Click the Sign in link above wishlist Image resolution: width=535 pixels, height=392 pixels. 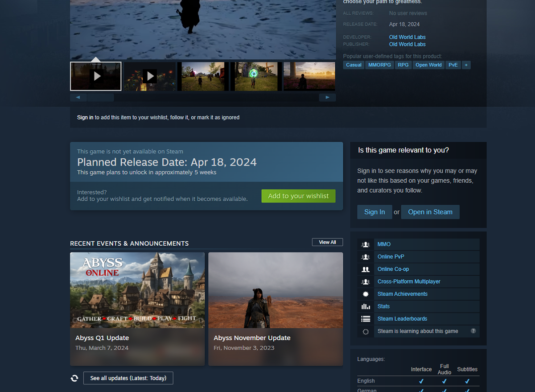click(x=85, y=117)
